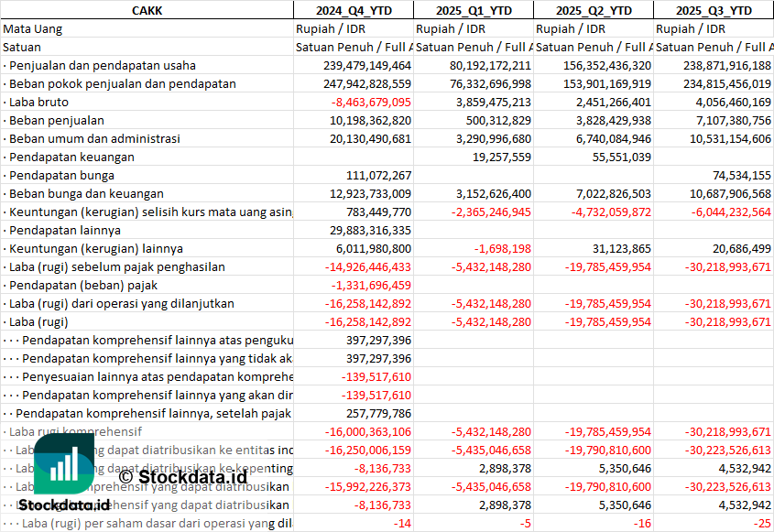Click value 12,923,733,009
The height and width of the screenshot is (532, 774).
[x=370, y=193]
